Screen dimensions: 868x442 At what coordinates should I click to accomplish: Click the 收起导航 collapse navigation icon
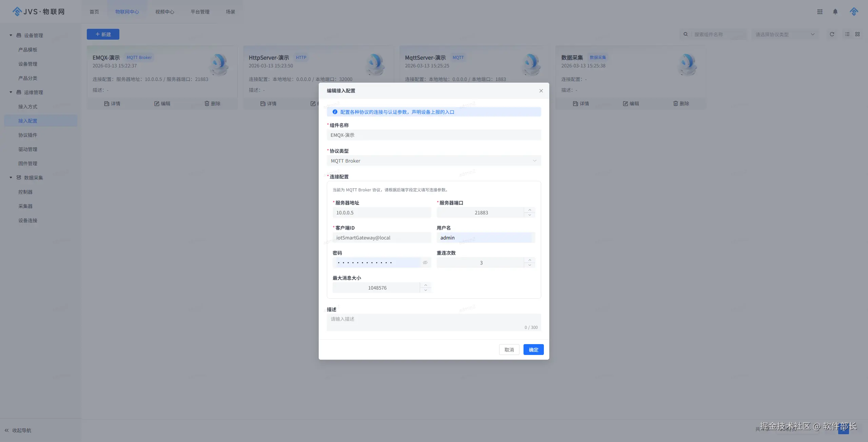[6, 430]
